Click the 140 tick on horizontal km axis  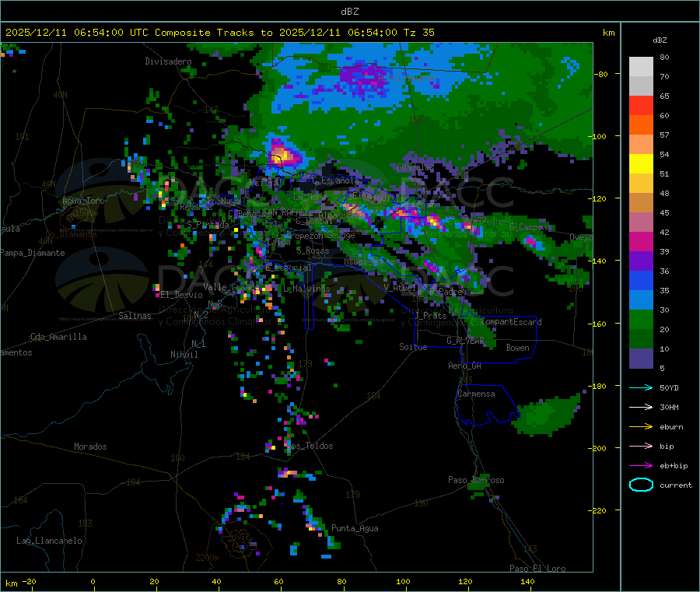[x=527, y=581]
